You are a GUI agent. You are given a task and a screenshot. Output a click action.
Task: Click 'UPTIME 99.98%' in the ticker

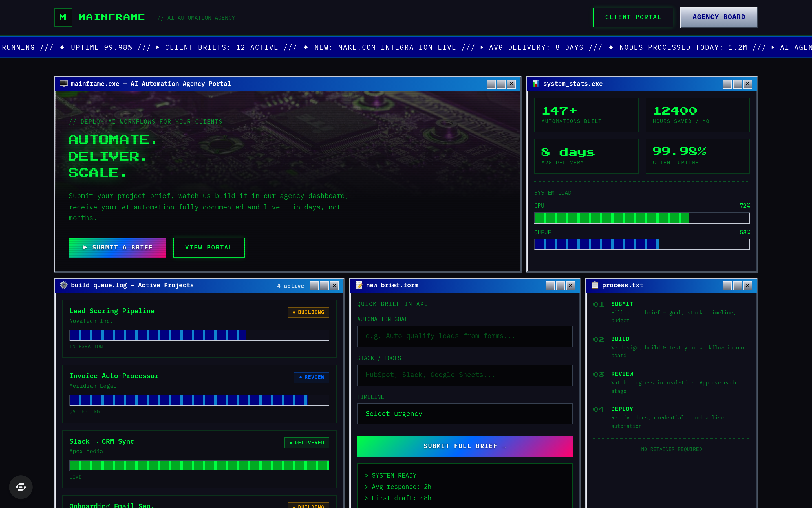click(x=101, y=47)
